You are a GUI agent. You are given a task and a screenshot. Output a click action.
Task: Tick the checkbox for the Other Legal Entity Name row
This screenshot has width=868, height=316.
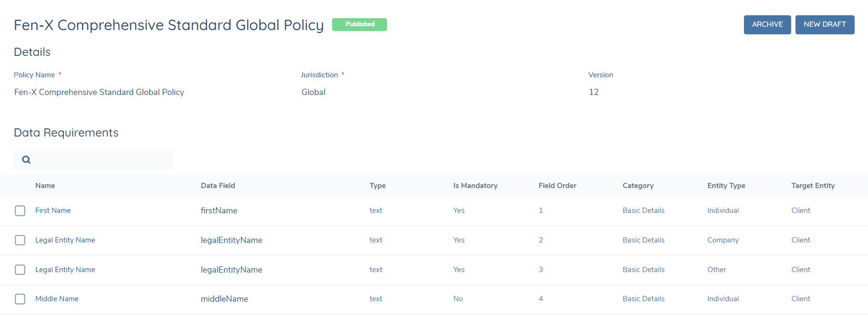coord(20,270)
